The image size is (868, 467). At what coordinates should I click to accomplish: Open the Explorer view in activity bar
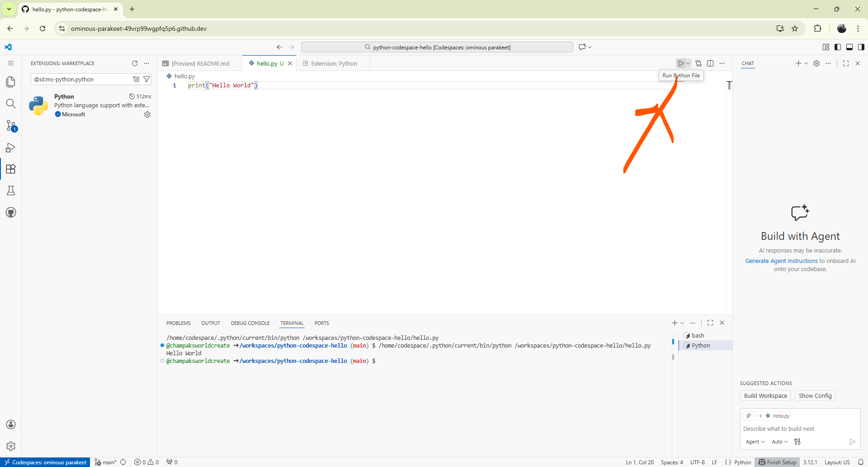coord(11,82)
